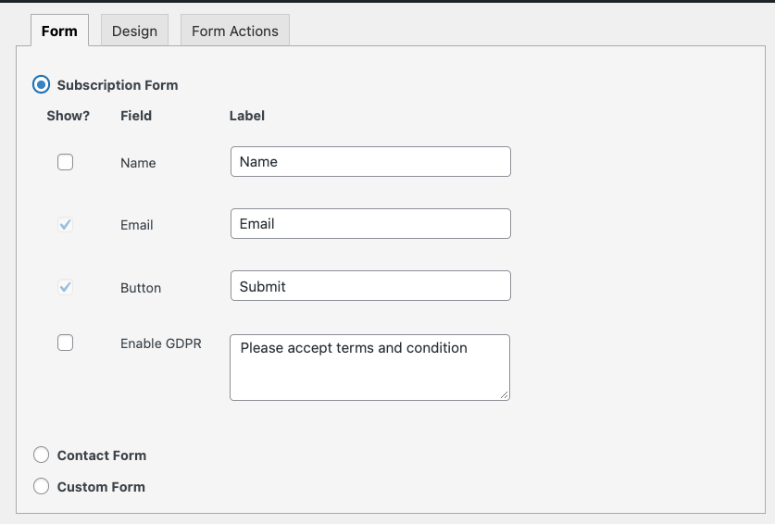This screenshot has width=775, height=524.
Task: Click the "Show?" column header
Action: 68,116
